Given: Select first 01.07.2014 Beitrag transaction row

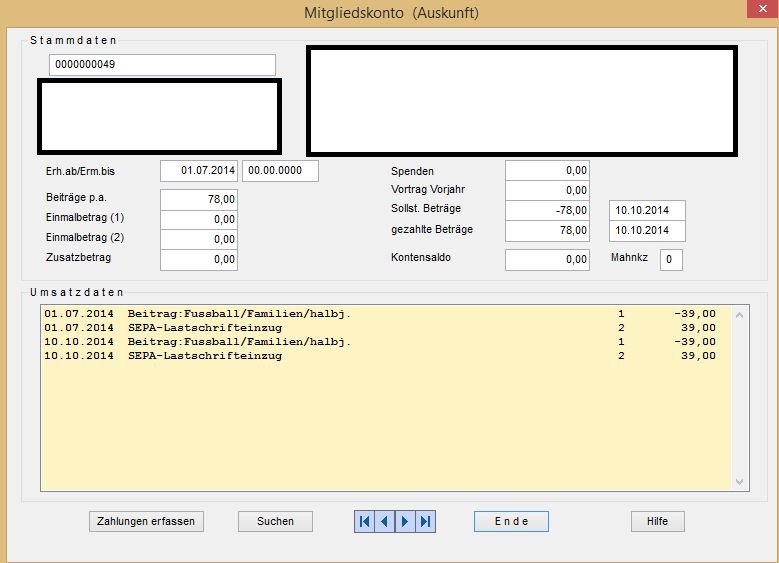Looking at the screenshot, I should [x=380, y=314].
